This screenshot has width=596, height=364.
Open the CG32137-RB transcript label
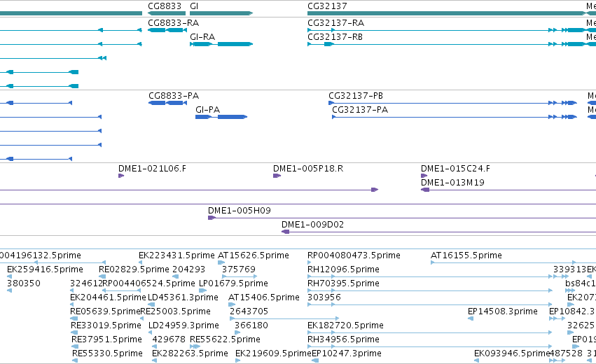(335, 37)
